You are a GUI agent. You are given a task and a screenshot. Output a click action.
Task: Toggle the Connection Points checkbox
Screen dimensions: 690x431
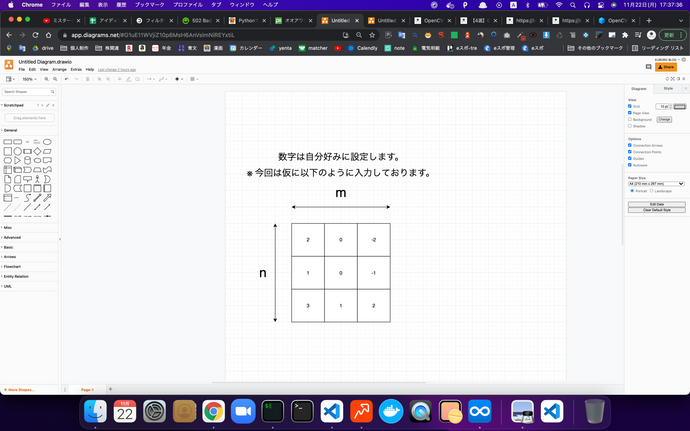click(630, 152)
